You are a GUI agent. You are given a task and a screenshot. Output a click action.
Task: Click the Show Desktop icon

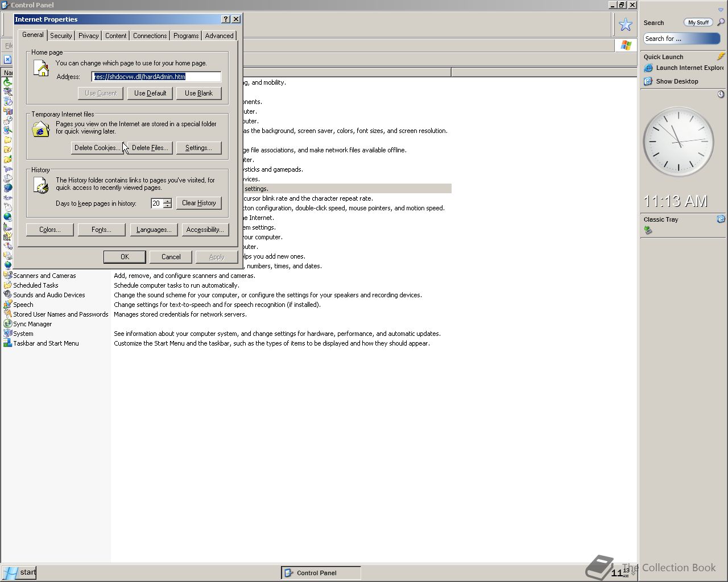pos(648,81)
